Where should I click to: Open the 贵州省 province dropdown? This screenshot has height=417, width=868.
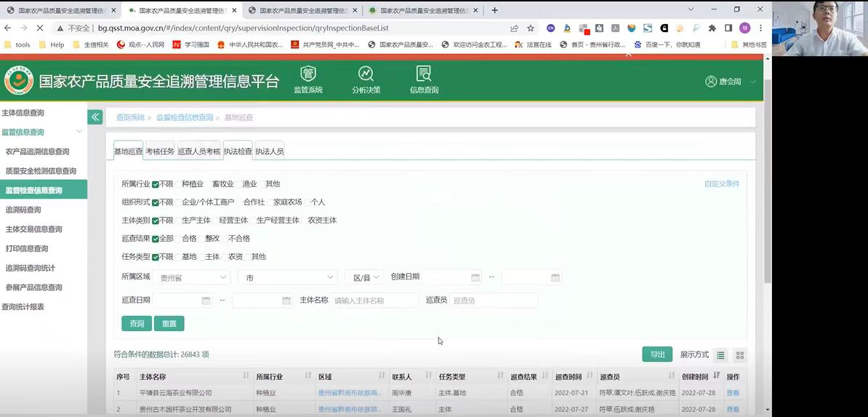coord(191,277)
